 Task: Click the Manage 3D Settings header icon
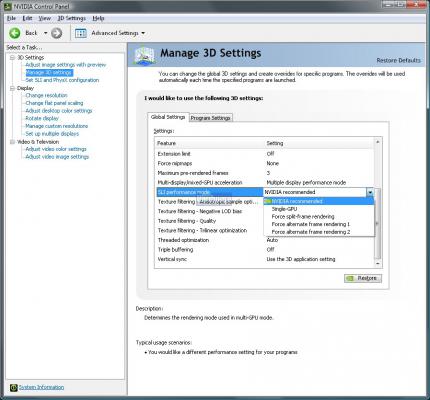click(x=145, y=55)
